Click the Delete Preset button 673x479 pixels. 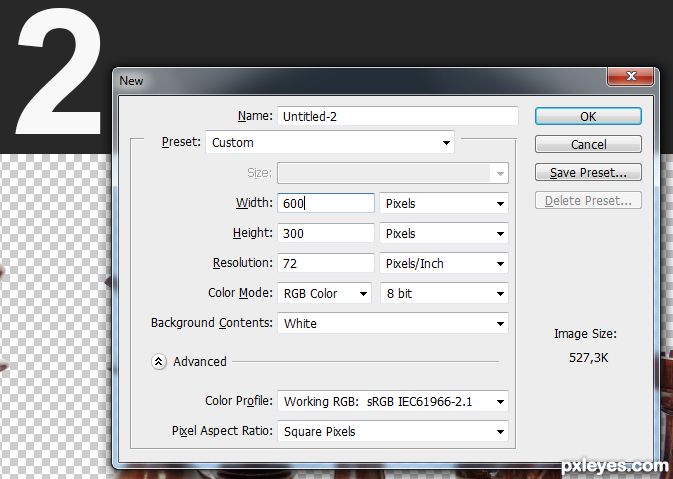(588, 200)
